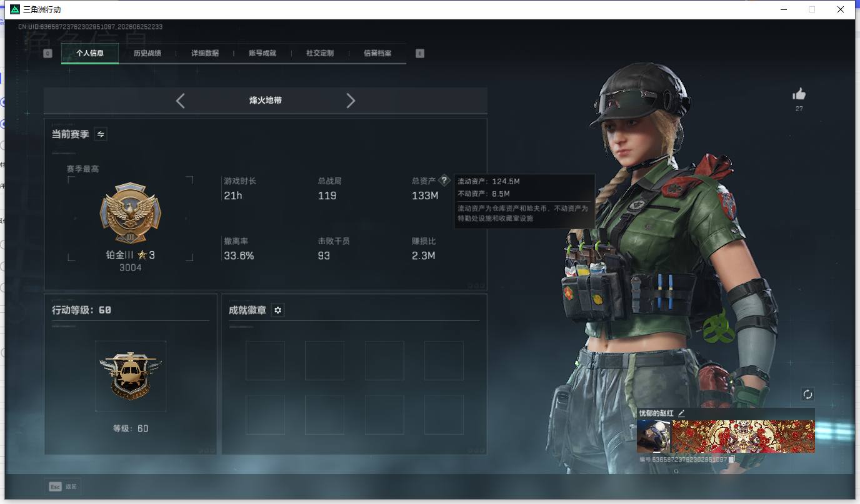Click the helicopter level 60 badge

(x=131, y=376)
